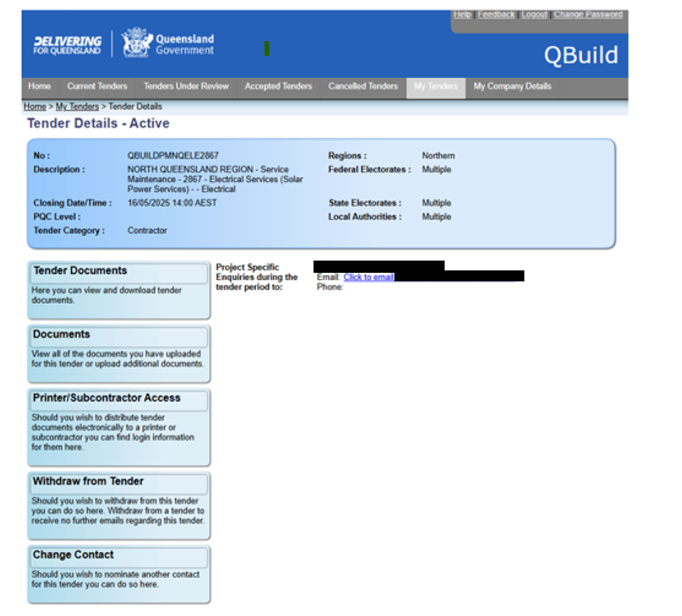Select the My Tenders tab
Image resolution: width=682 pixels, height=616 pixels.
tap(436, 86)
